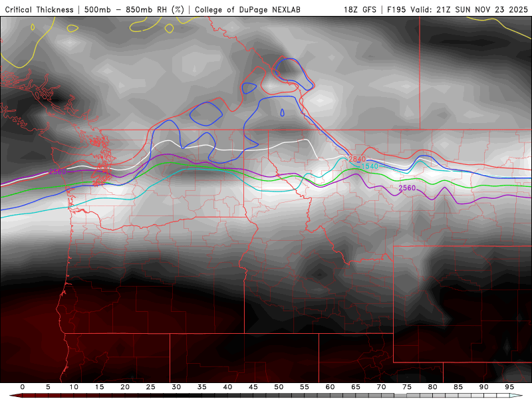Click the "70" tick on the RH color bar

(381, 387)
